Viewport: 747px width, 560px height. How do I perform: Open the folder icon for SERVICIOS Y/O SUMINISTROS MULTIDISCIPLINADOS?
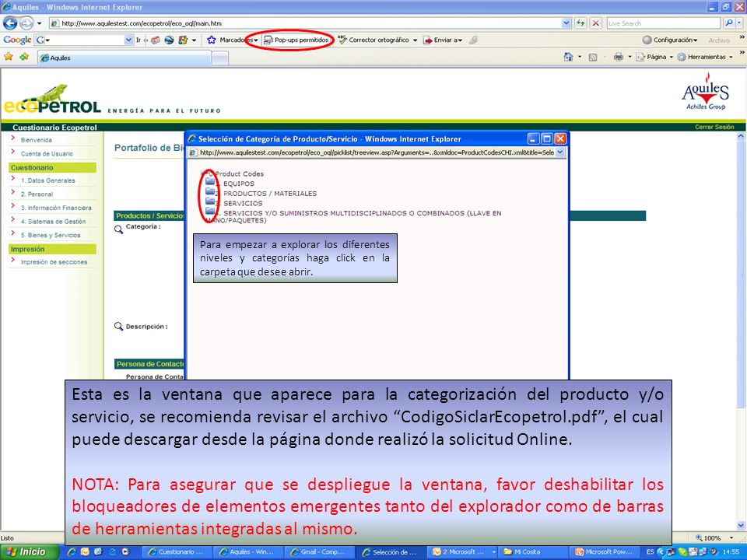209,211
